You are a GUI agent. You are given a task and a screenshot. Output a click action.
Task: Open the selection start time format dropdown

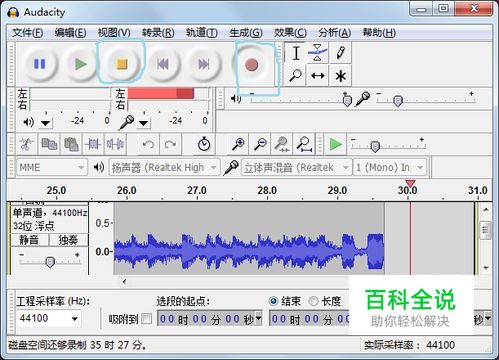click(258, 319)
